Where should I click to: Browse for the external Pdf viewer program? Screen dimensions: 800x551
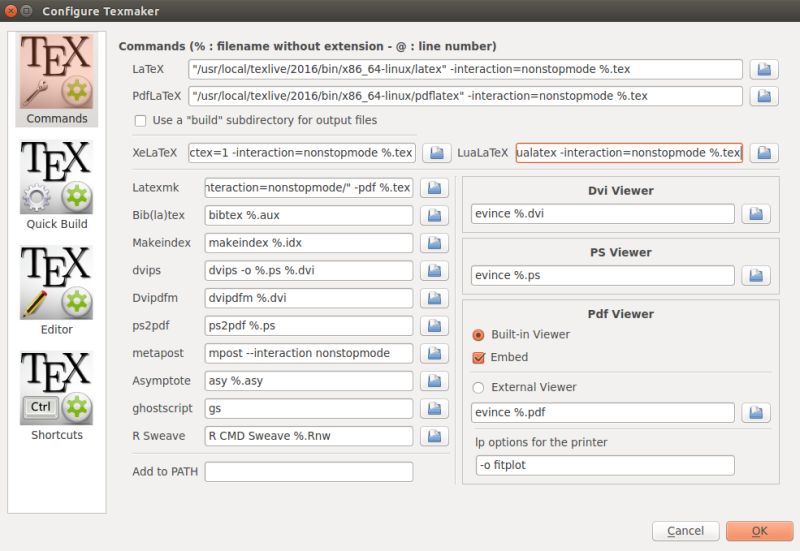(x=756, y=413)
